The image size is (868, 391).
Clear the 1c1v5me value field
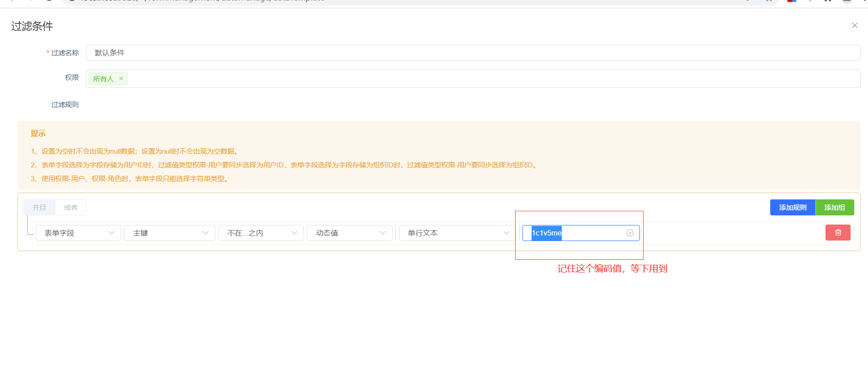point(629,233)
